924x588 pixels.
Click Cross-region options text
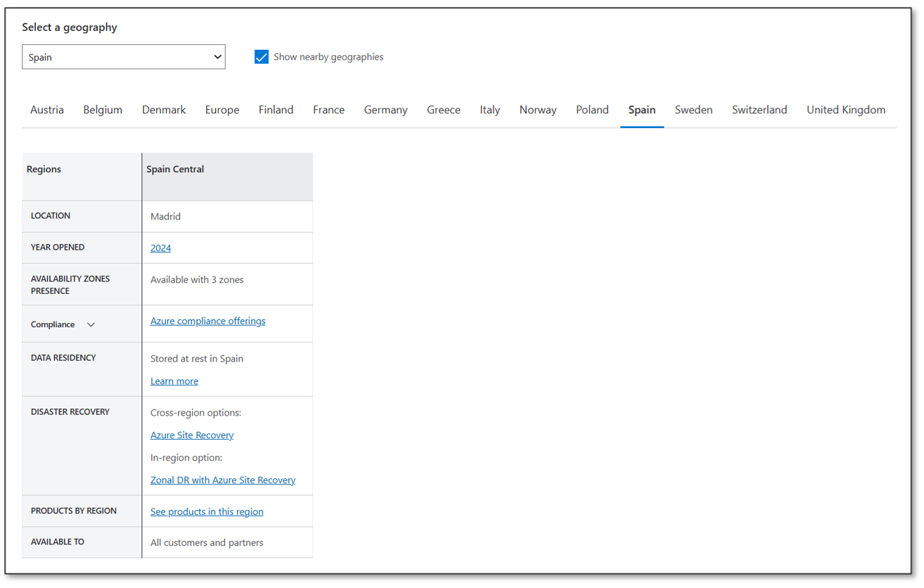point(196,413)
